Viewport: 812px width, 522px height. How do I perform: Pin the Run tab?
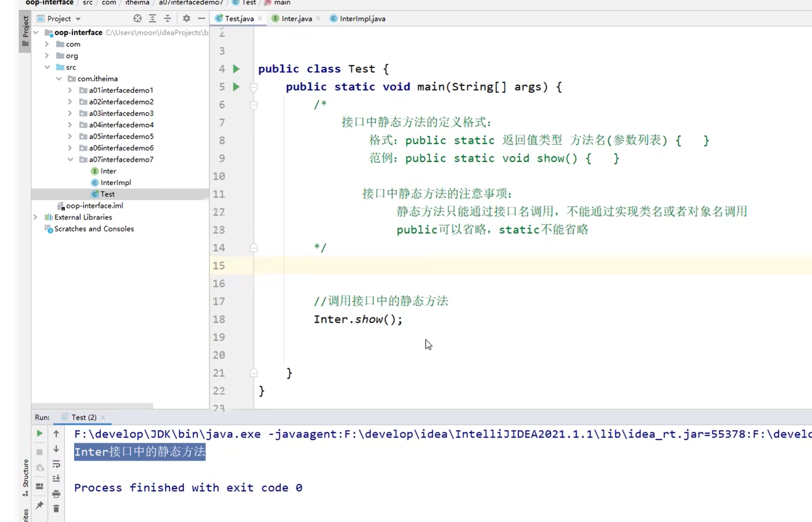click(40, 505)
